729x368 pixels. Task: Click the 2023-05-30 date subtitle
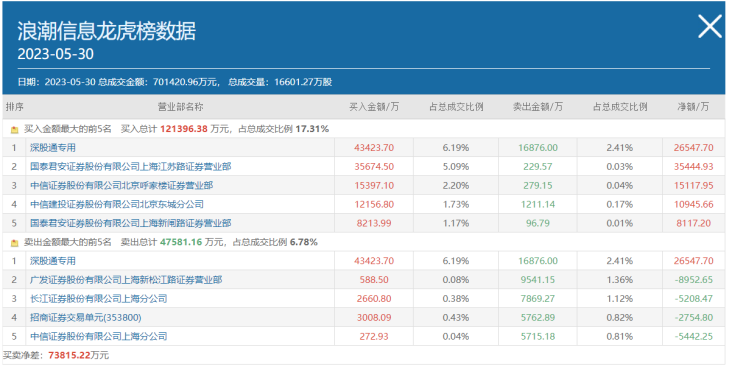coord(55,54)
